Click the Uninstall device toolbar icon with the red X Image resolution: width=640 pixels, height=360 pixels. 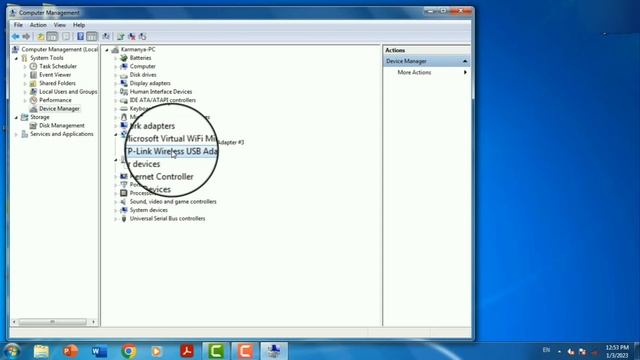tap(132, 37)
